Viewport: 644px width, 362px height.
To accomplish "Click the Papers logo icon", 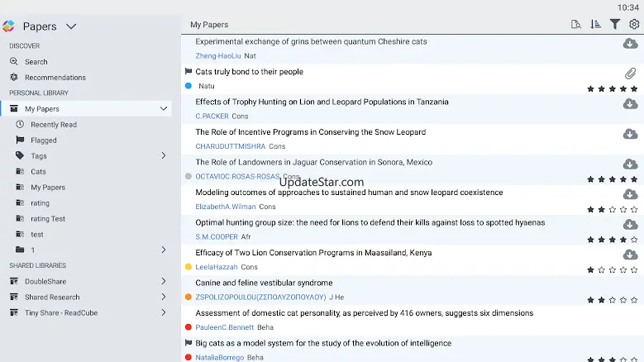I will (x=8, y=26).
